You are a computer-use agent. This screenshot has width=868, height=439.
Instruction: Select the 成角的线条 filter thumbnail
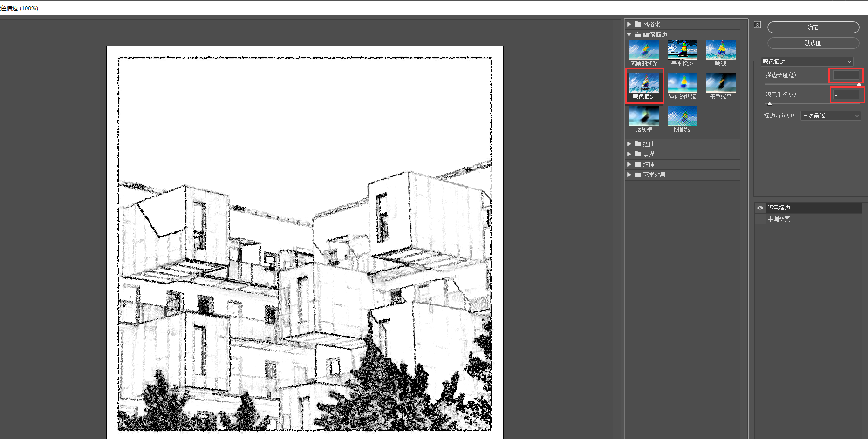click(644, 50)
